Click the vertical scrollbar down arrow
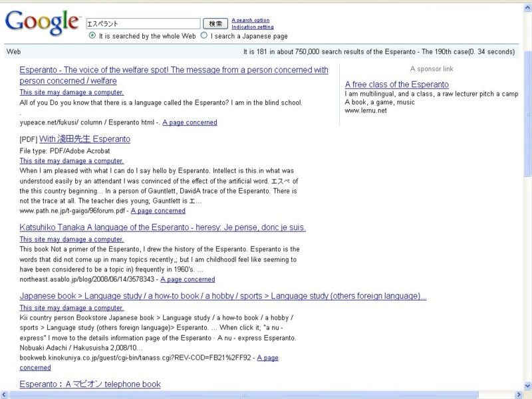 (527, 386)
